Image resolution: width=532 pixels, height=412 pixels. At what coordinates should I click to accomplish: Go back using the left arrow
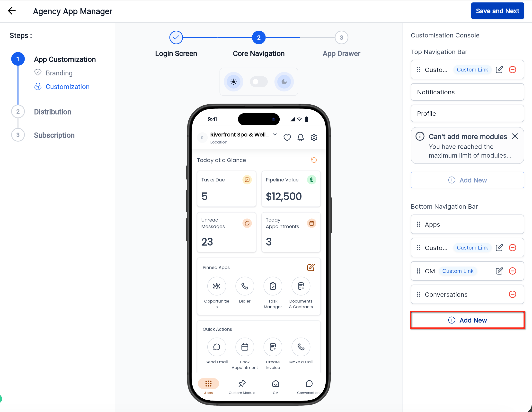coord(11,11)
